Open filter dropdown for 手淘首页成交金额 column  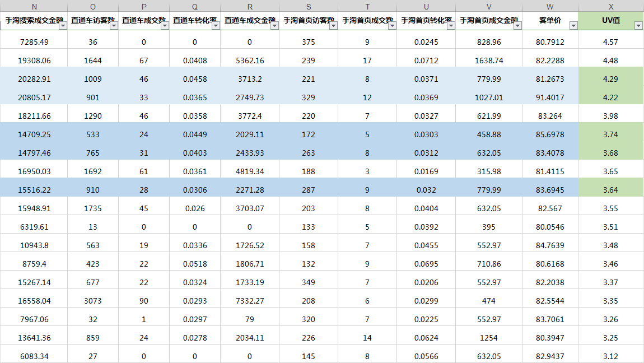(x=517, y=25)
